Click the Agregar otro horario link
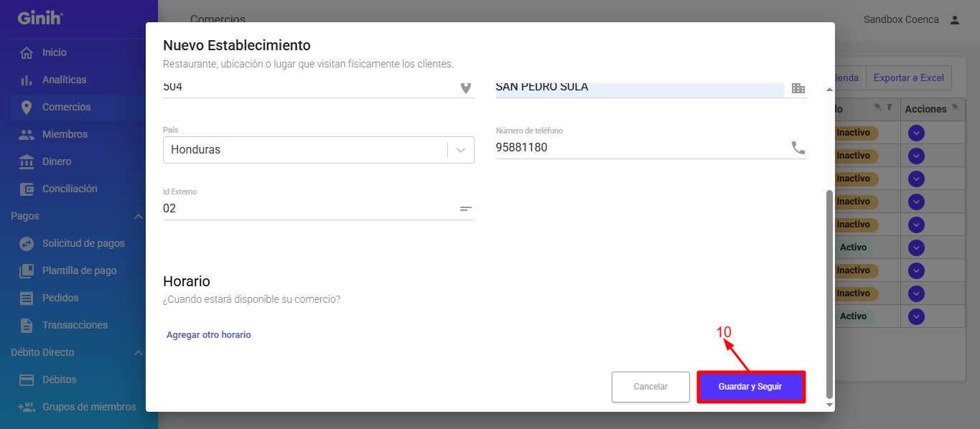This screenshot has width=980, height=429. [209, 335]
